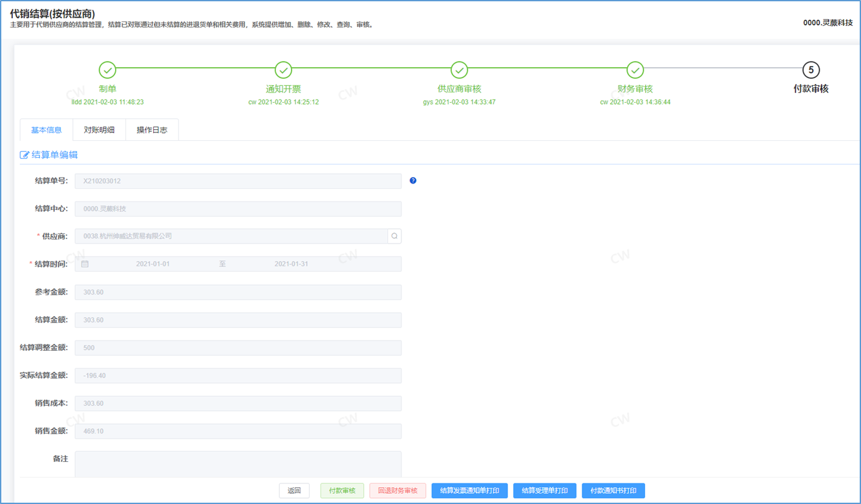This screenshot has width=861, height=504.
Task: Select the end date 2021-01-31
Action: 292,264
